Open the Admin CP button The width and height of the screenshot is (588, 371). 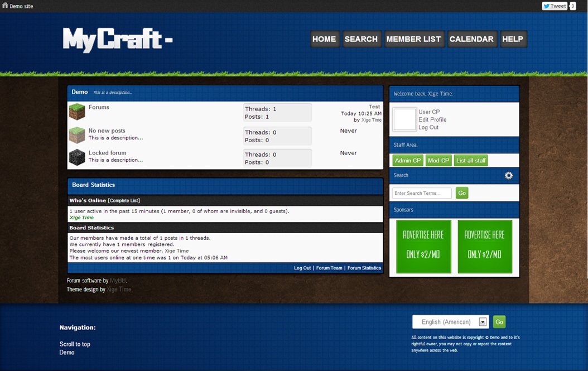(x=408, y=161)
